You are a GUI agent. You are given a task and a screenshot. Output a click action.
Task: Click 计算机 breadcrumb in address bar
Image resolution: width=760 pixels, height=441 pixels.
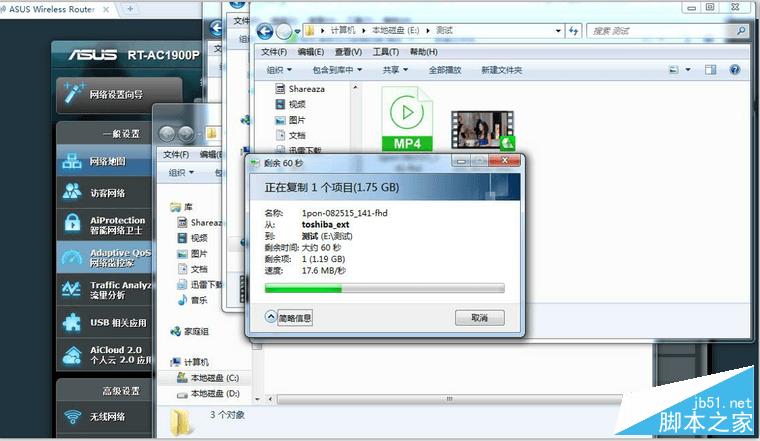343,31
